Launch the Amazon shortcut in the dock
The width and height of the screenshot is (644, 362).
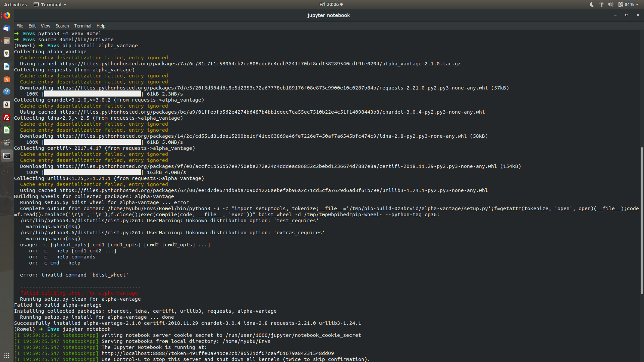pos(6,105)
